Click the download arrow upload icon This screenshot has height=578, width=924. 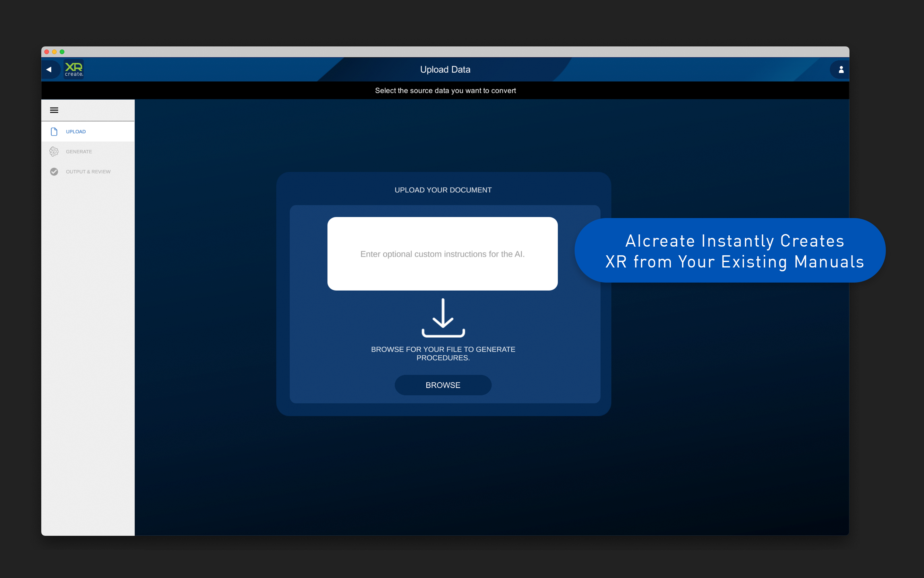pos(443,318)
